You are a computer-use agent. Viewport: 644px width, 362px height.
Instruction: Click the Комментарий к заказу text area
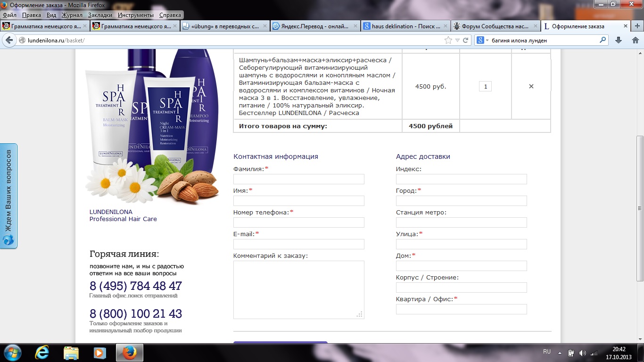click(x=299, y=290)
